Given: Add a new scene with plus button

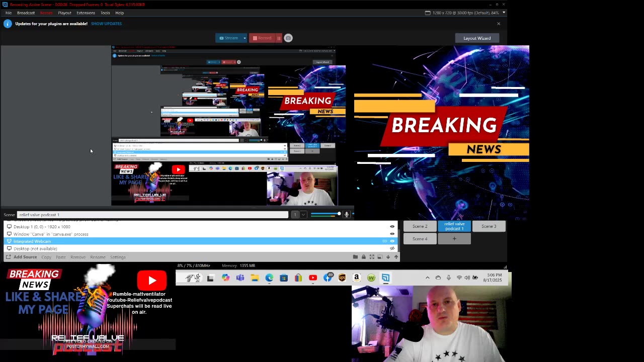Looking at the screenshot, I should [x=454, y=239].
